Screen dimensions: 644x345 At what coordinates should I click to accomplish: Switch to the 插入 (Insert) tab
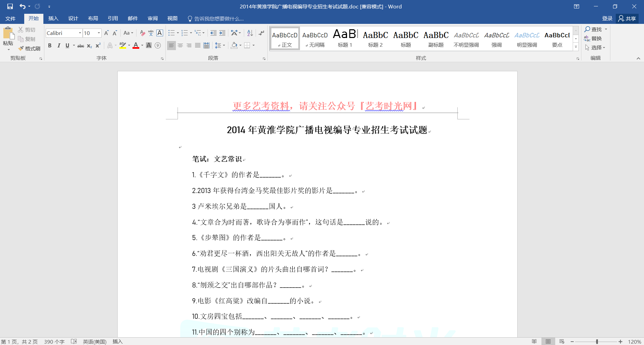coord(53,18)
